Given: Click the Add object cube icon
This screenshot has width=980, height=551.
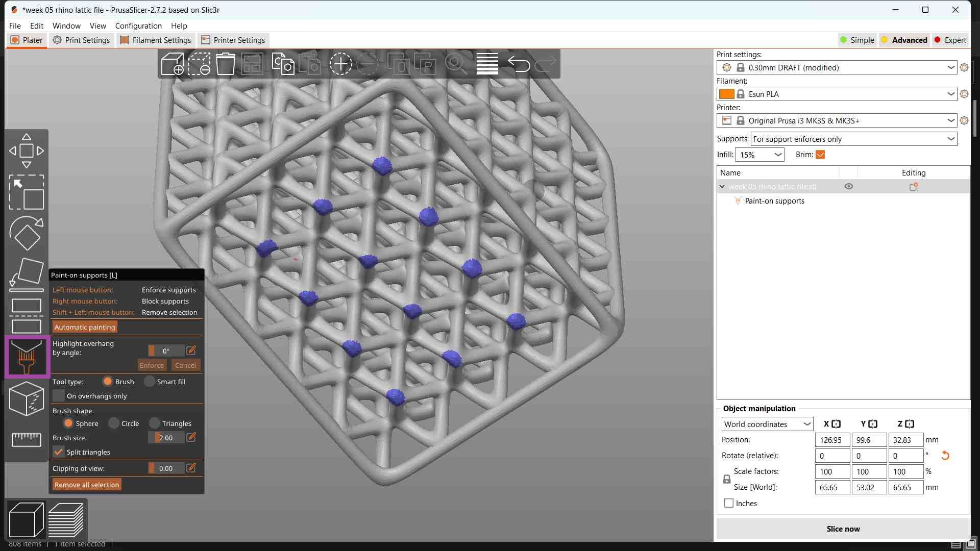Looking at the screenshot, I should [172, 64].
